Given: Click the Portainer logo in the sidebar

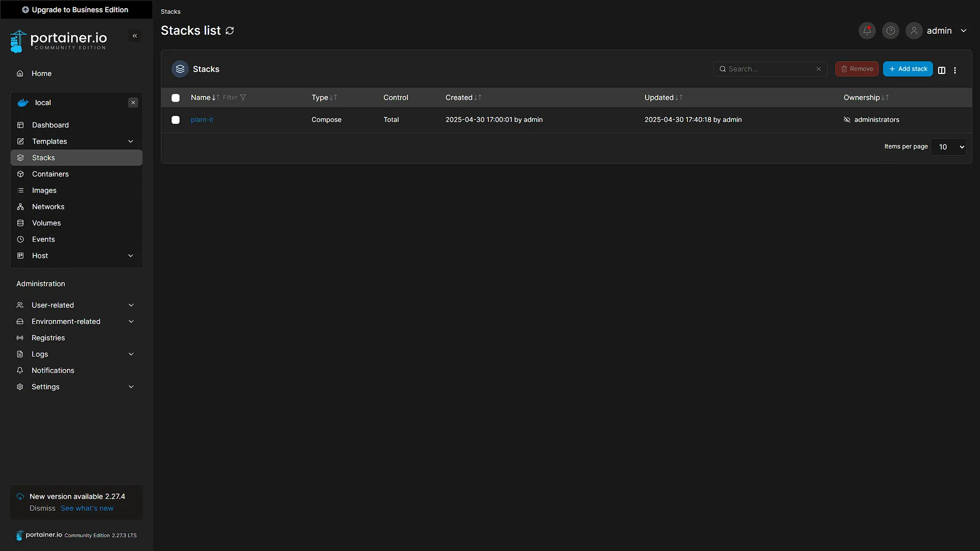Looking at the screenshot, I should coord(59,41).
